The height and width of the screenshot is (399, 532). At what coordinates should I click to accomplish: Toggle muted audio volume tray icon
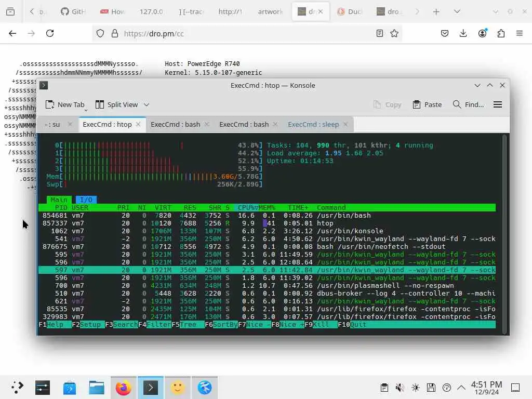click(x=400, y=388)
